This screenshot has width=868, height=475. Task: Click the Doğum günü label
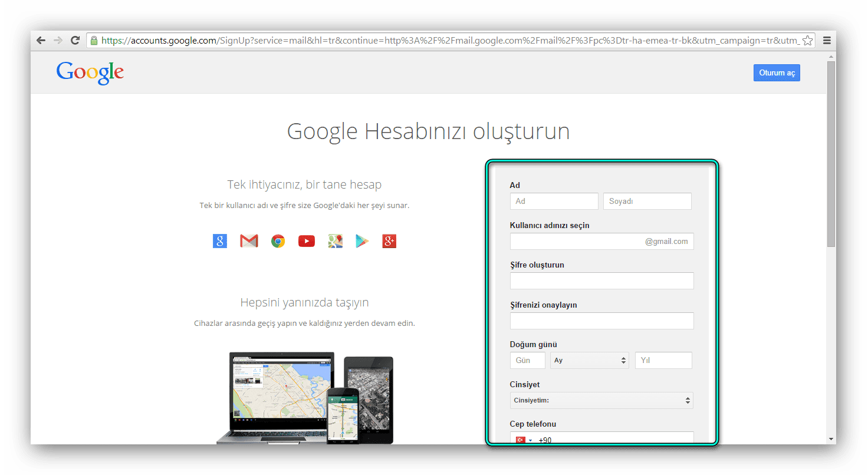click(x=534, y=345)
